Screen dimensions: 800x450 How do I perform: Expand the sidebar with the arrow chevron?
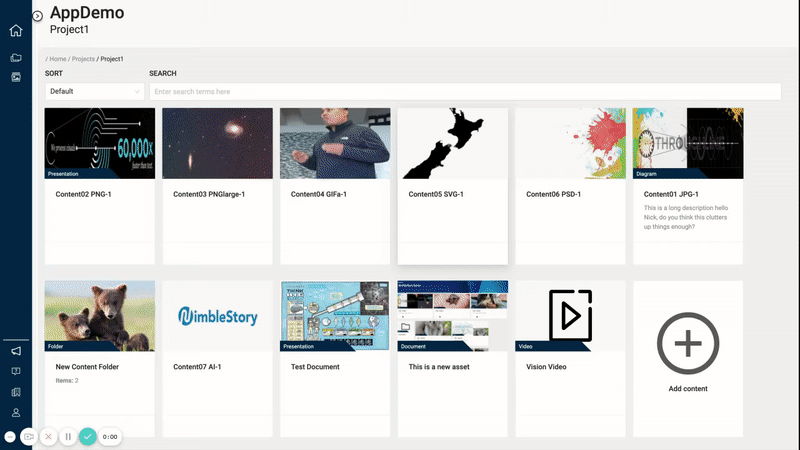pyautogui.click(x=38, y=16)
